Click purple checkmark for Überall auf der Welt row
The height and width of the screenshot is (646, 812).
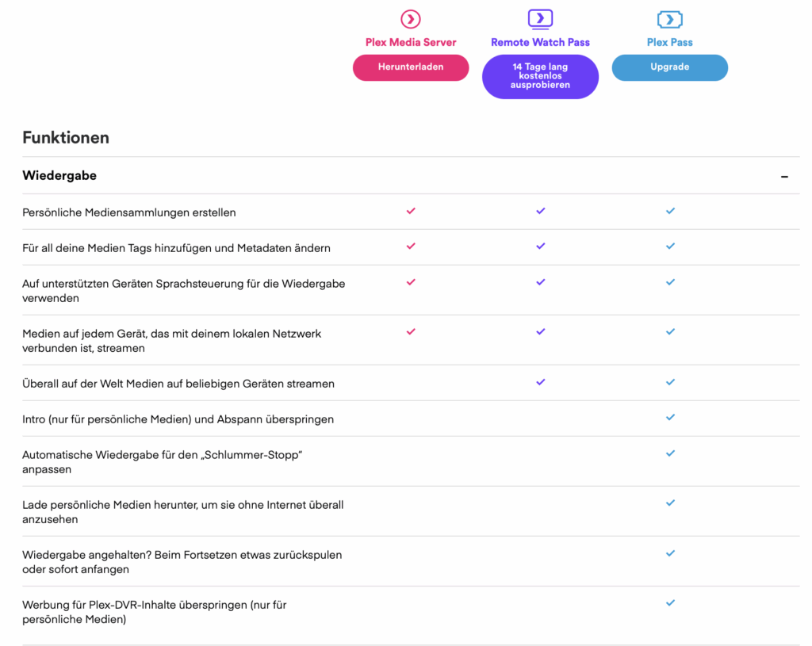point(541,382)
